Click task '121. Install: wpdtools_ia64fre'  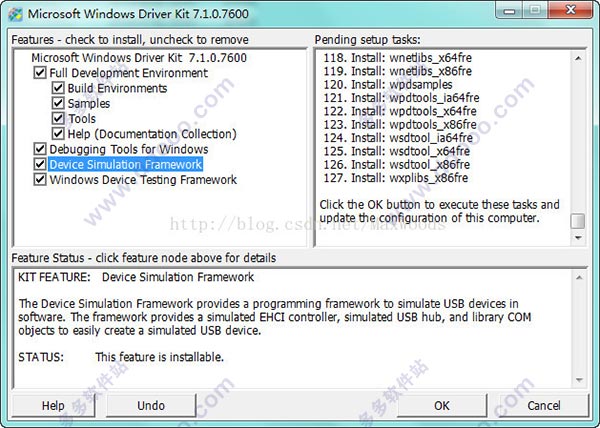[x=401, y=98]
